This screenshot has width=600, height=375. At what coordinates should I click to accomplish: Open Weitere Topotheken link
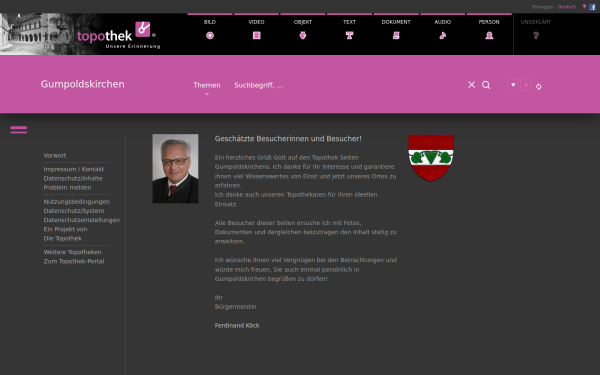(72, 252)
